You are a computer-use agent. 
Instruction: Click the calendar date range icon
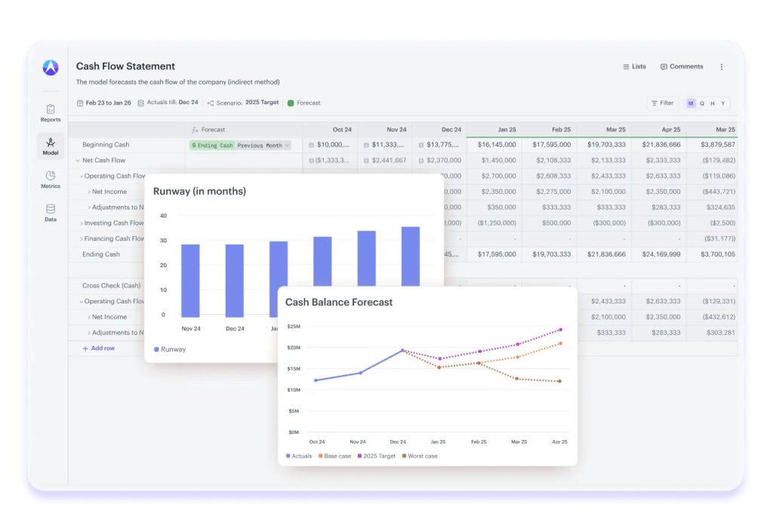point(80,103)
